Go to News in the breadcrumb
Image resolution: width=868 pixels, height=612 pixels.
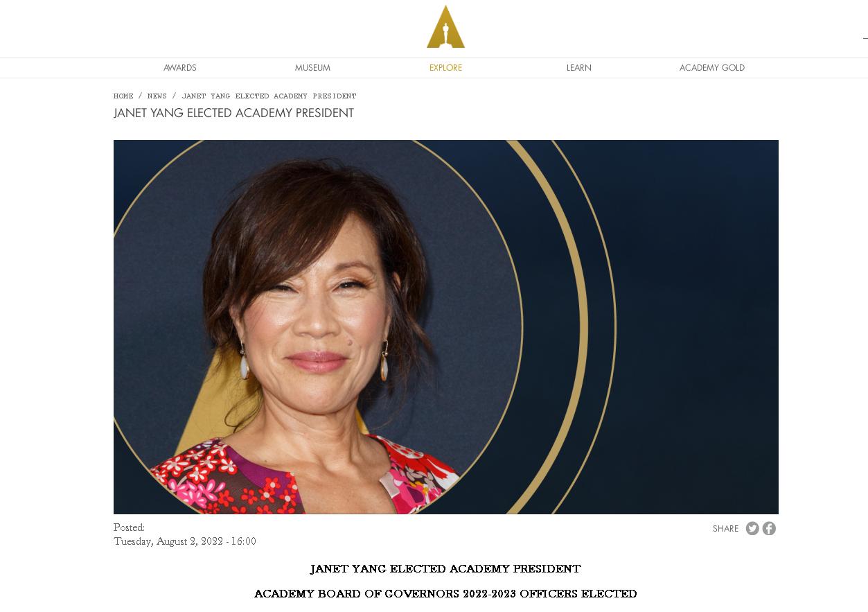click(x=157, y=96)
